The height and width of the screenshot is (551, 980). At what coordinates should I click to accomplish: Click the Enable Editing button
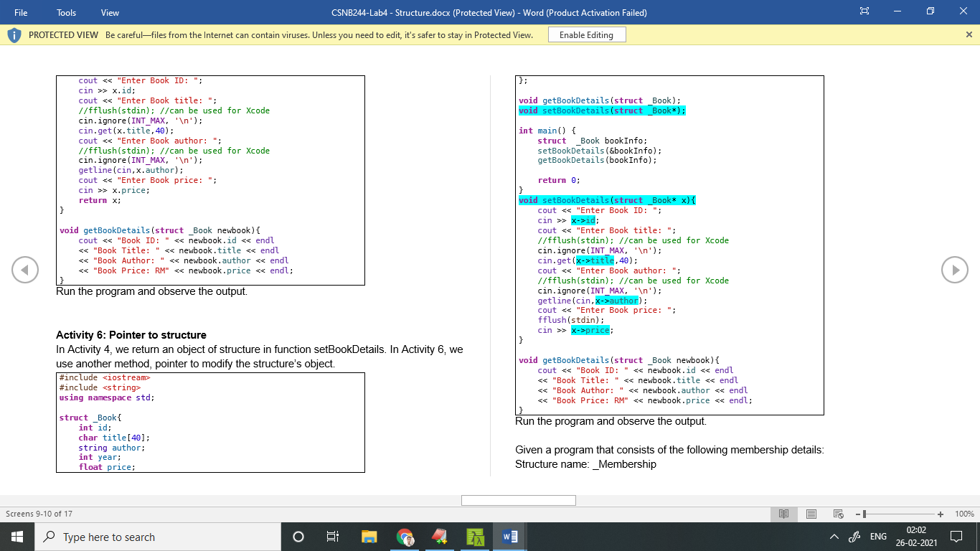pos(586,34)
